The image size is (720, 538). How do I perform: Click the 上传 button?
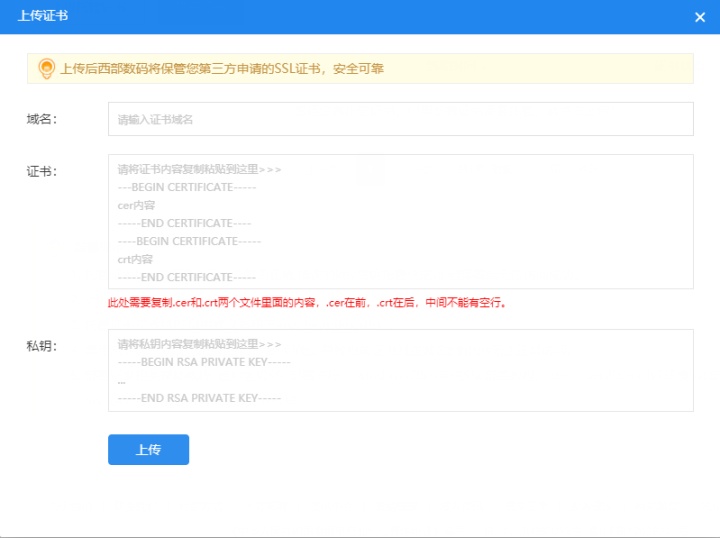148,449
